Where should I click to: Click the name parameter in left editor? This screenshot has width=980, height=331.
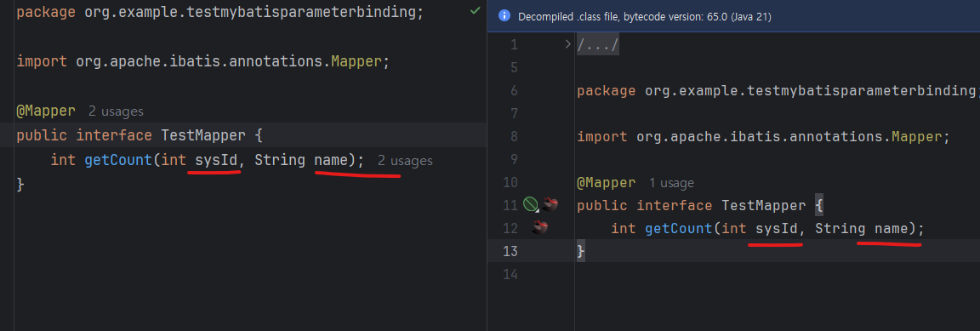331,160
